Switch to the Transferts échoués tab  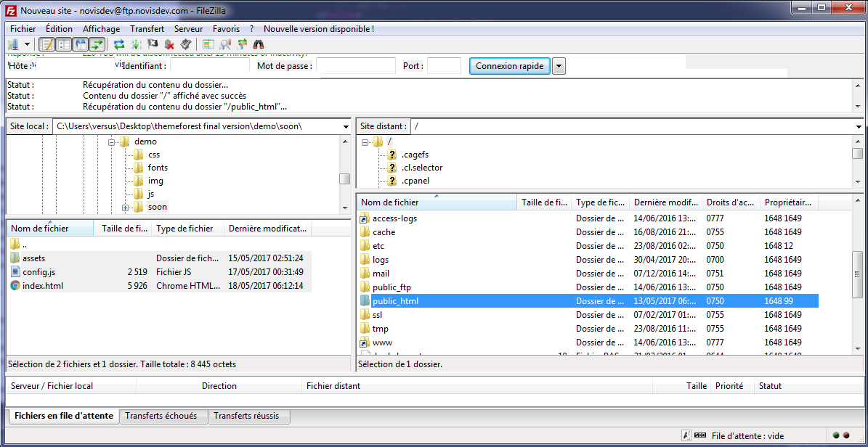pyautogui.click(x=161, y=416)
